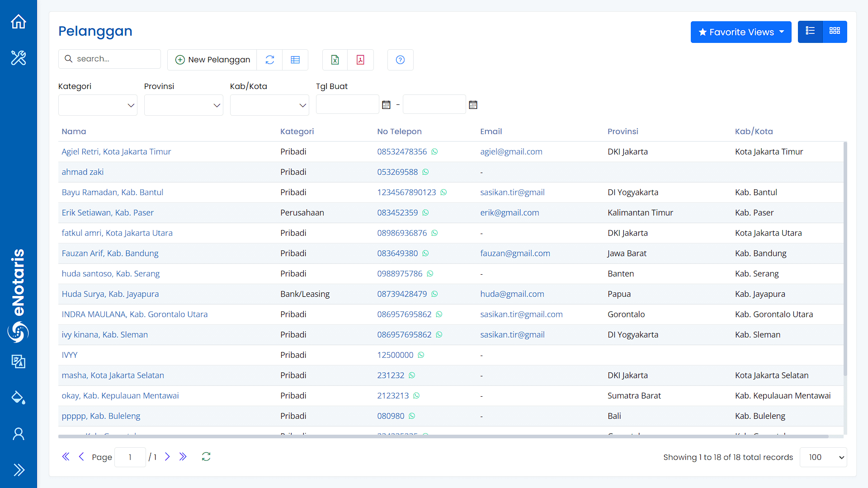The image size is (868, 488).
Task: Open WhatsApp for 1234567890123
Action: pos(443,192)
